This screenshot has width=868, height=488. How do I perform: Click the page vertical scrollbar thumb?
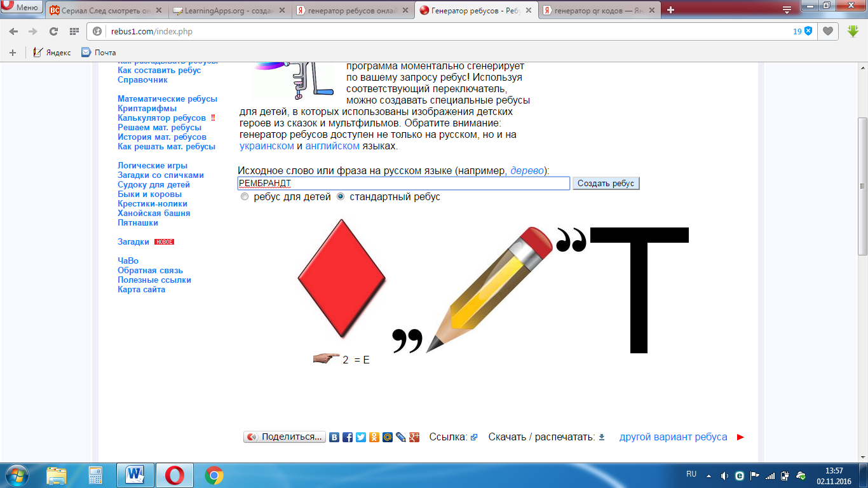[862, 186]
